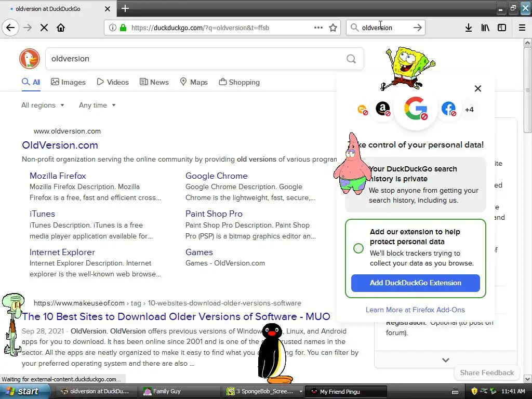Close the privacy popup with the X
The width and height of the screenshot is (532, 399).
pos(478,88)
